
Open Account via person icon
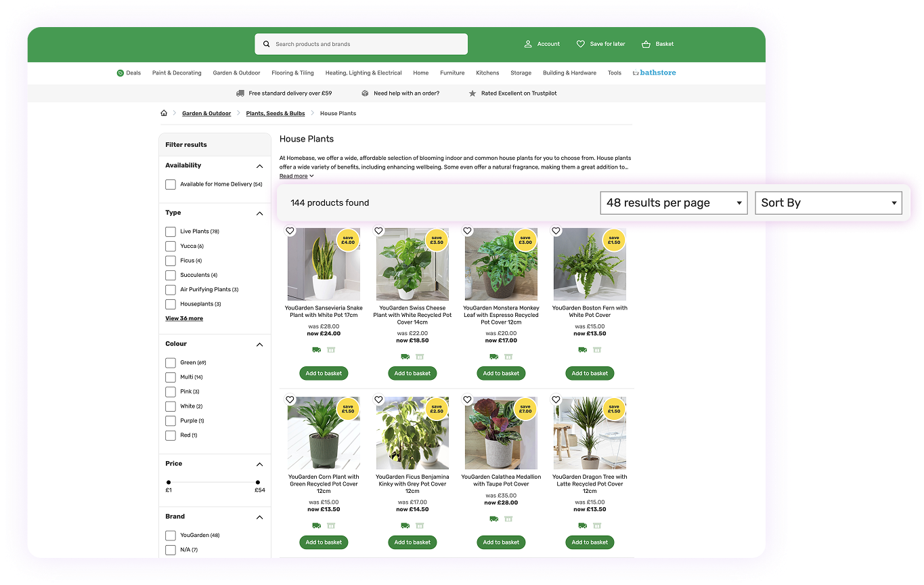click(528, 44)
